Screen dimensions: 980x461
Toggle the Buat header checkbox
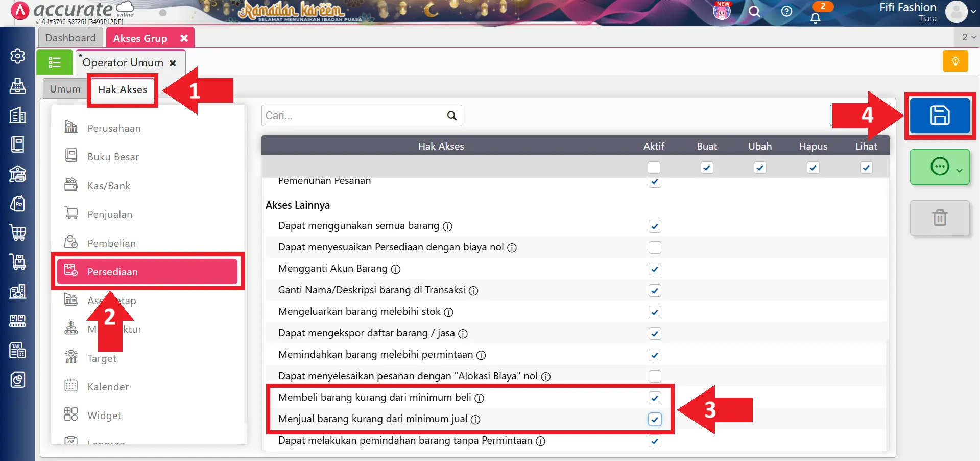tap(707, 168)
